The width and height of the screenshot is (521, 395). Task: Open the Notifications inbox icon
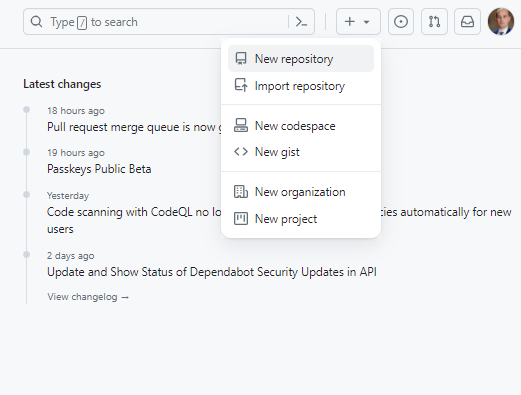pyautogui.click(x=467, y=22)
